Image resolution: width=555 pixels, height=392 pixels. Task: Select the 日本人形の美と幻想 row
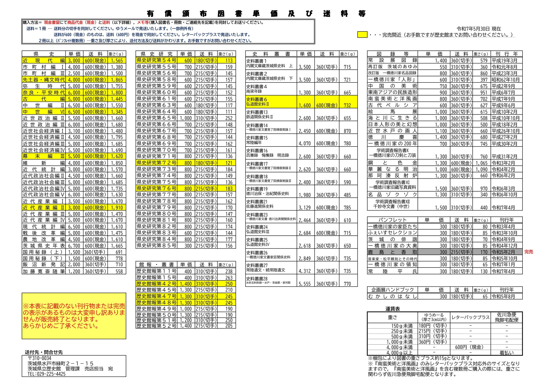coord(445,124)
